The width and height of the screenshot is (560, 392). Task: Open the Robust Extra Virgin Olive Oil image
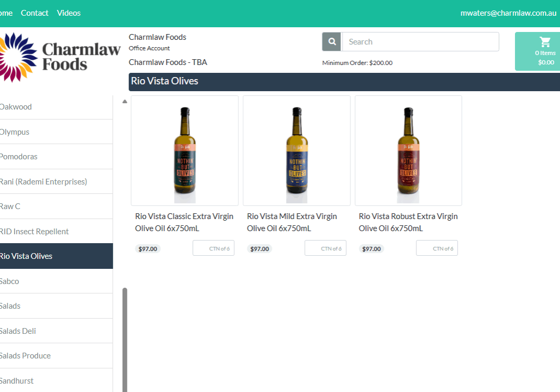pos(408,151)
